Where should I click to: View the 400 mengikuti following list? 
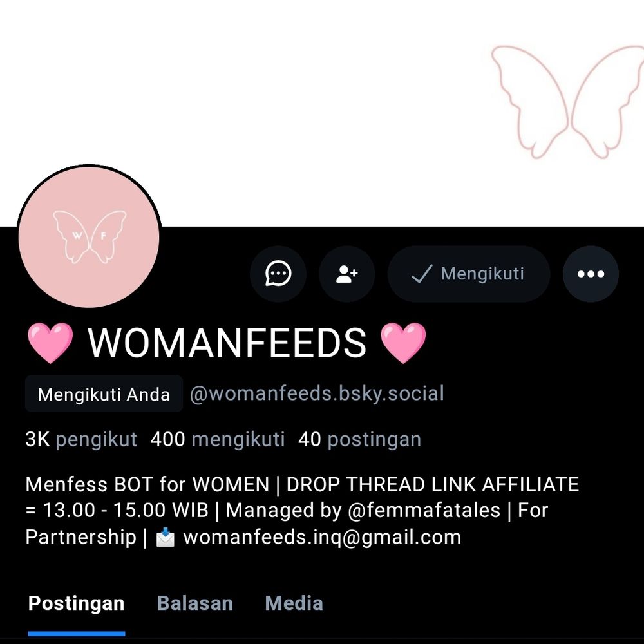[218, 439]
